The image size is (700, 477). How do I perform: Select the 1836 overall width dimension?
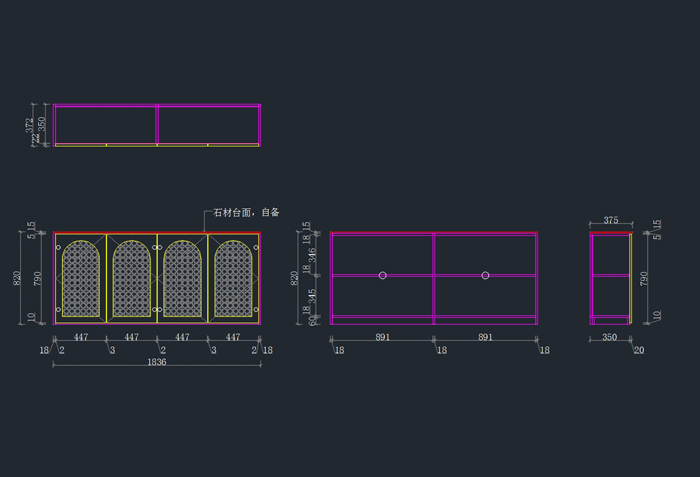(x=156, y=362)
